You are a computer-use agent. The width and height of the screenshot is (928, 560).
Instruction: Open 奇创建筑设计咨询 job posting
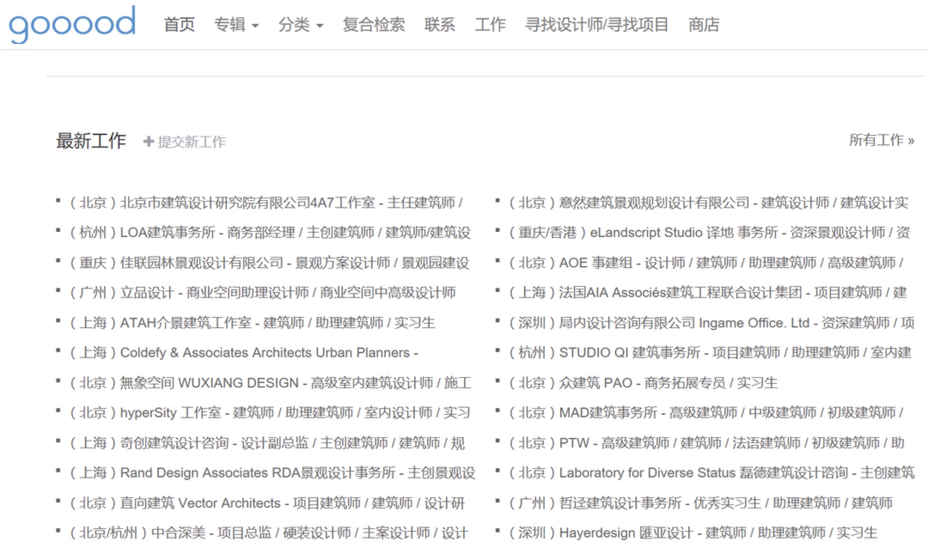[x=267, y=443]
